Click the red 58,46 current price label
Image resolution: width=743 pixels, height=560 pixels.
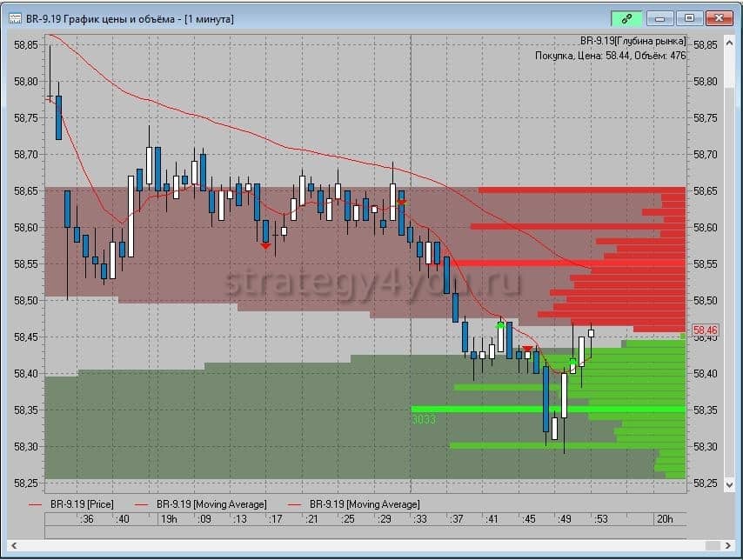[705, 330]
